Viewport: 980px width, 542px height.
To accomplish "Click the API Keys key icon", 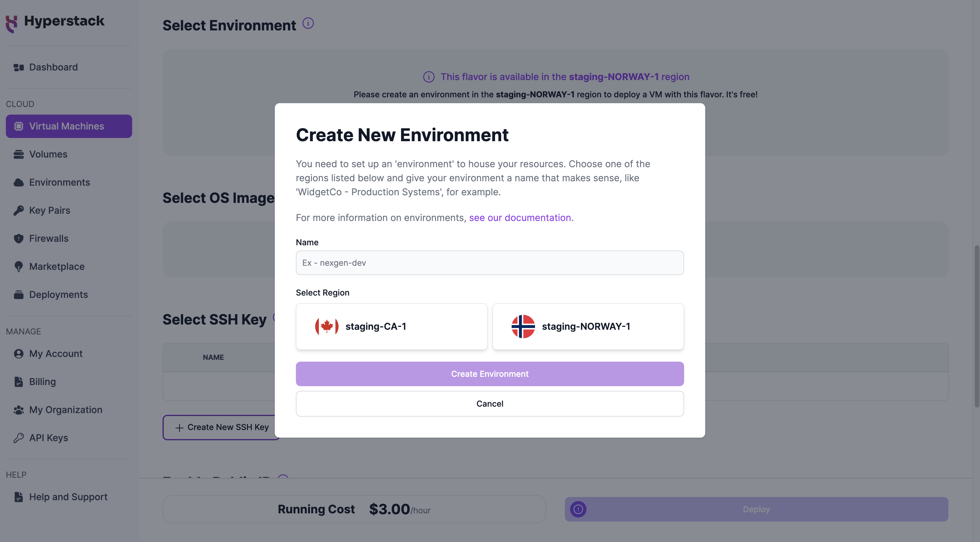I will [x=19, y=438].
